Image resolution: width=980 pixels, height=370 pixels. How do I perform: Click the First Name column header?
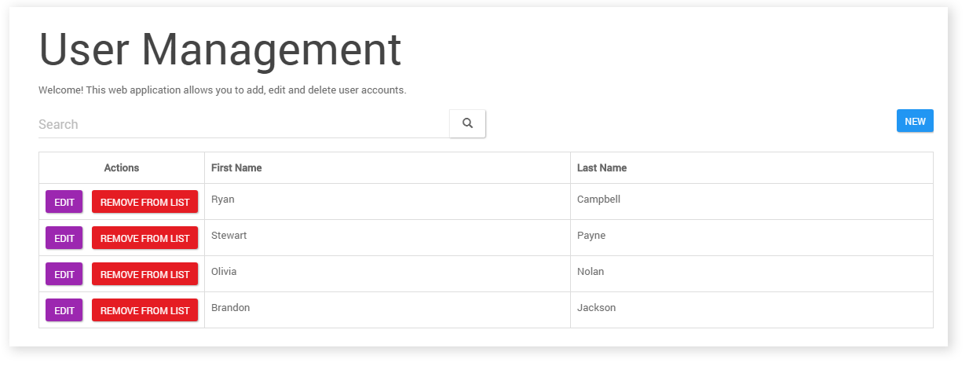pyautogui.click(x=236, y=168)
